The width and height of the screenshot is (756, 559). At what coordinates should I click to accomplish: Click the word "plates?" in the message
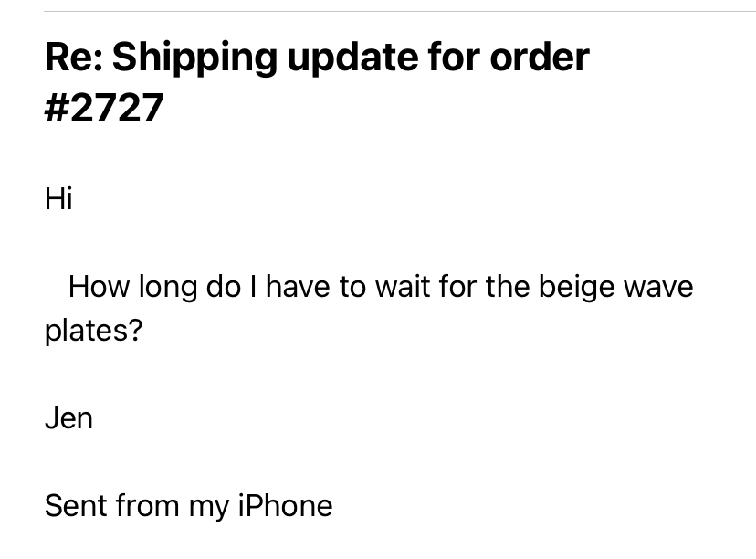pos(93,332)
